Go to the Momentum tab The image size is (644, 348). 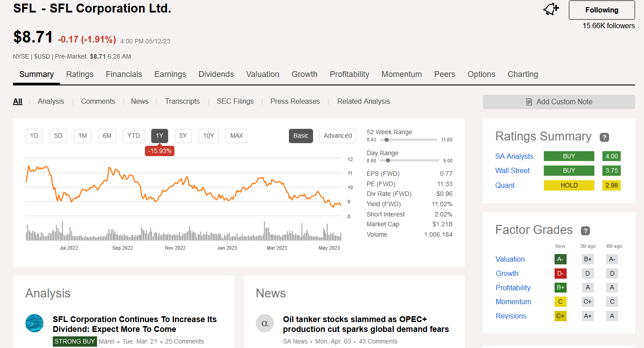pos(402,74)
